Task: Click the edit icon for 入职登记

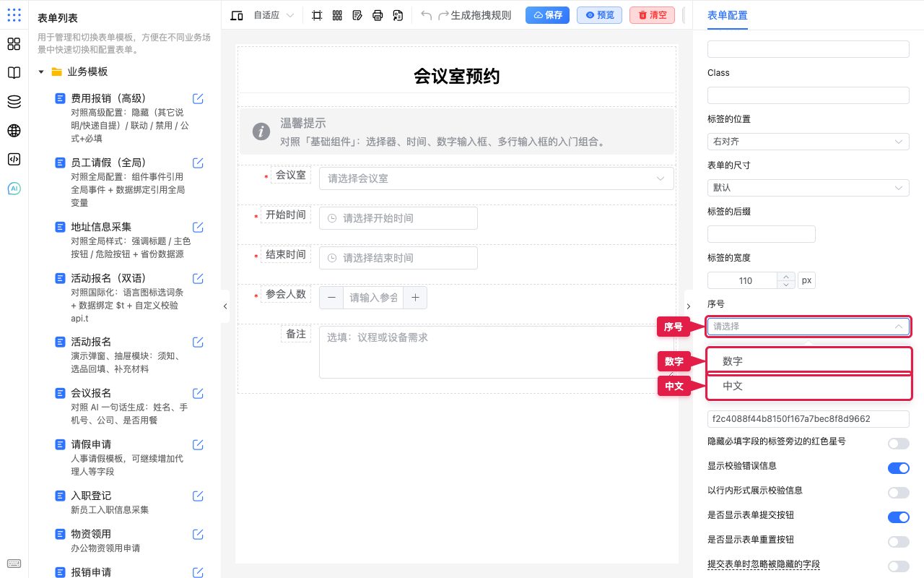Action: [198, 496]
